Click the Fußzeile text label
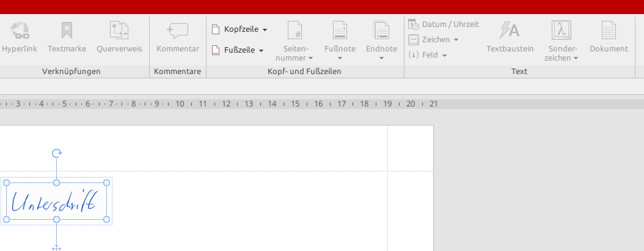This screenshot has height=251, width=644. (240, 50)
